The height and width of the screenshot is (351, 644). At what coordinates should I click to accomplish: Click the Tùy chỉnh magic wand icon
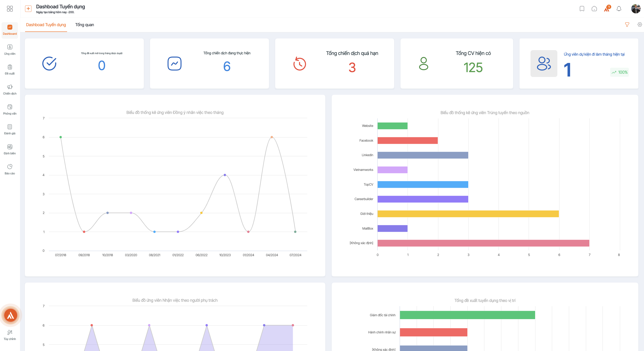pos(10,332)
